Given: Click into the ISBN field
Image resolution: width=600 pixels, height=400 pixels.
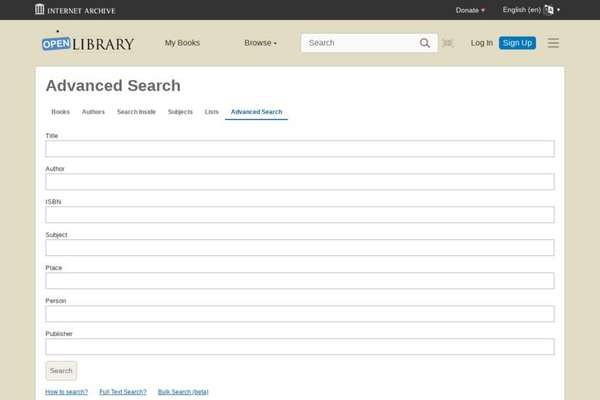Looking at the screenshot, I should 300,214.
